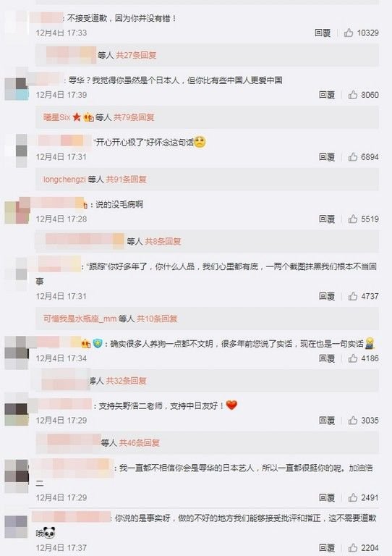Click thumbs-up icon next to 2491
This screenshot has height=556, width=392.
[353, 497]
